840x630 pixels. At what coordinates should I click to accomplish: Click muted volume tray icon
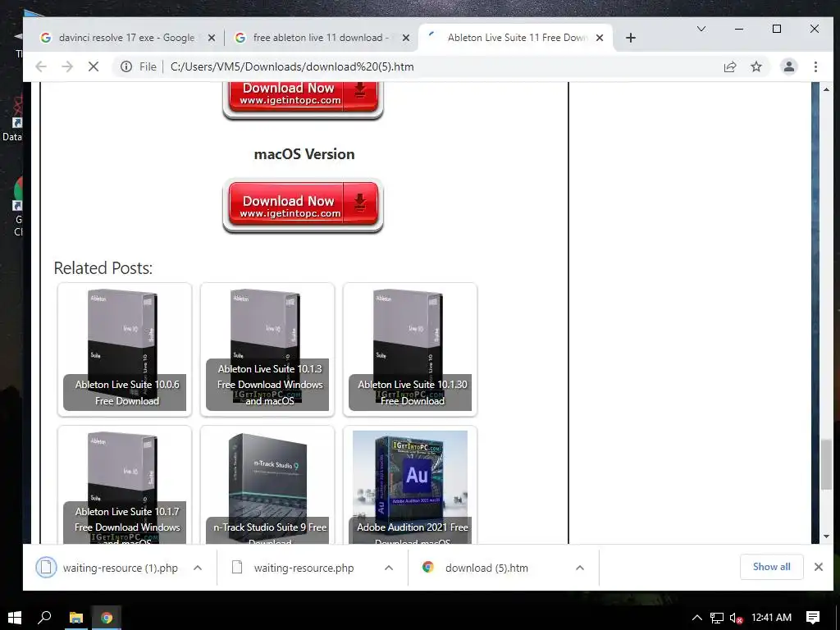(736, 618)
